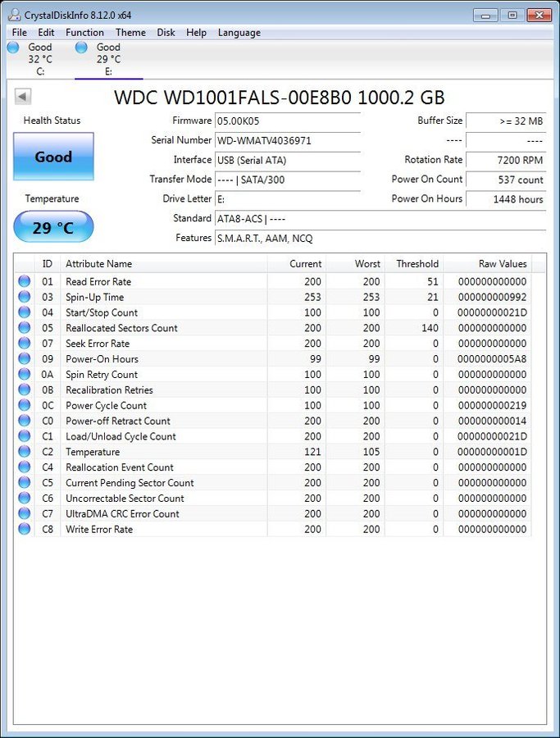This screenshot has width=560, height=738.
Task: Click status orb for Spin Retry Count
Action: (24, 374)
